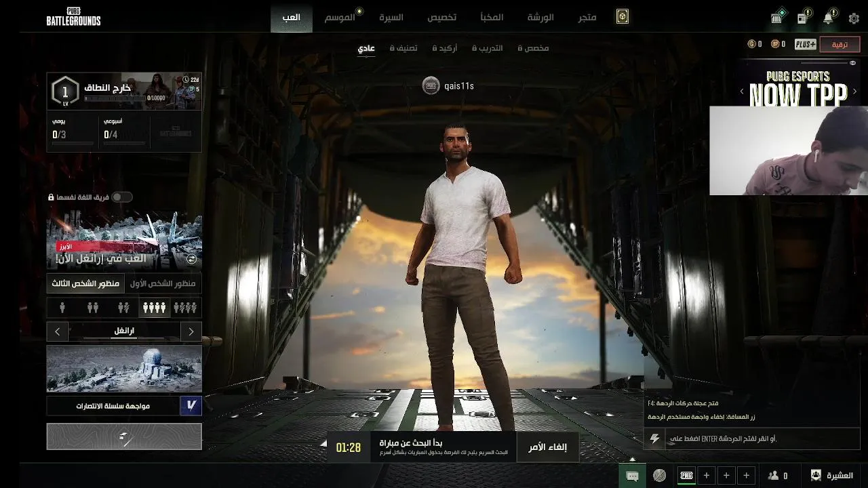
Task: Click the lightning quick-chat icon
Action: [654, 439]
